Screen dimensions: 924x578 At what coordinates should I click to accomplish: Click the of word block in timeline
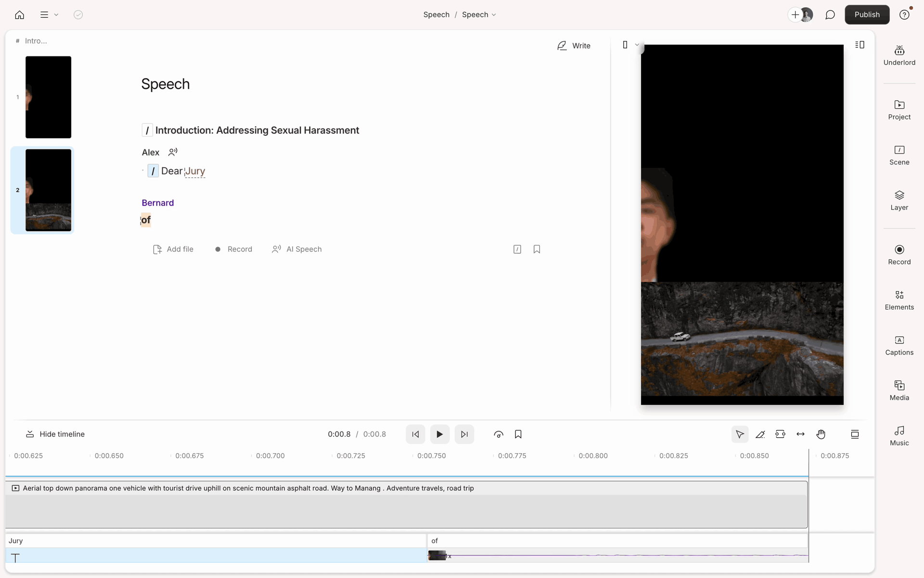(x=618, y=541)
